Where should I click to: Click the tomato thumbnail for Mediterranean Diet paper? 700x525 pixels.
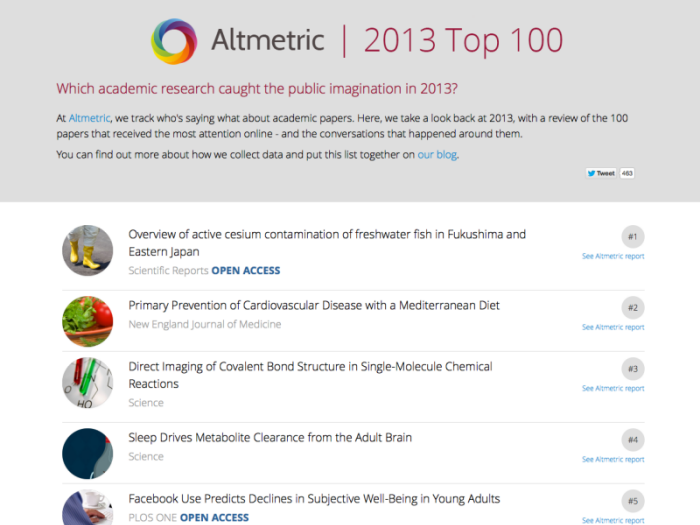pyautogui.click(x=88, y=321)
